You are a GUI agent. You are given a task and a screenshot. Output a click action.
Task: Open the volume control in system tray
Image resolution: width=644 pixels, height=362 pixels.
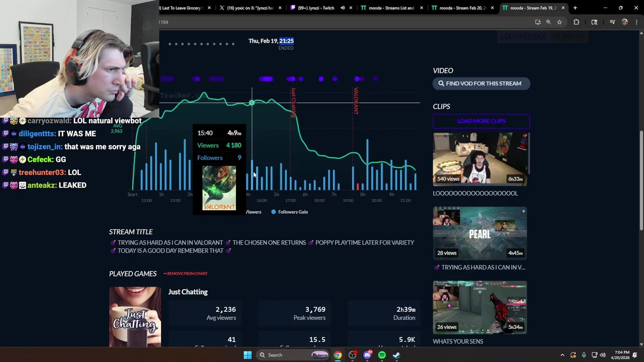tap(603, 355)
